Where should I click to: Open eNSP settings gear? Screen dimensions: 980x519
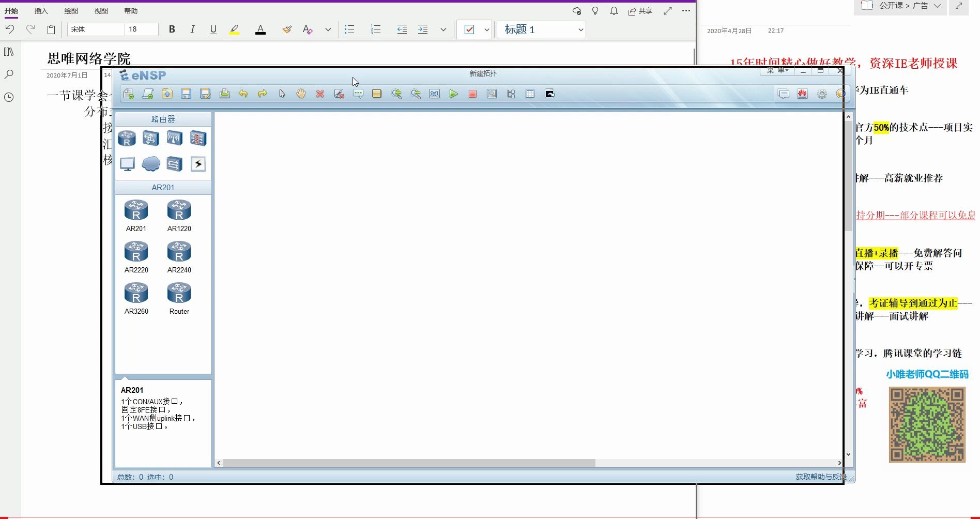pyautogui.click(x=822, y=94)
